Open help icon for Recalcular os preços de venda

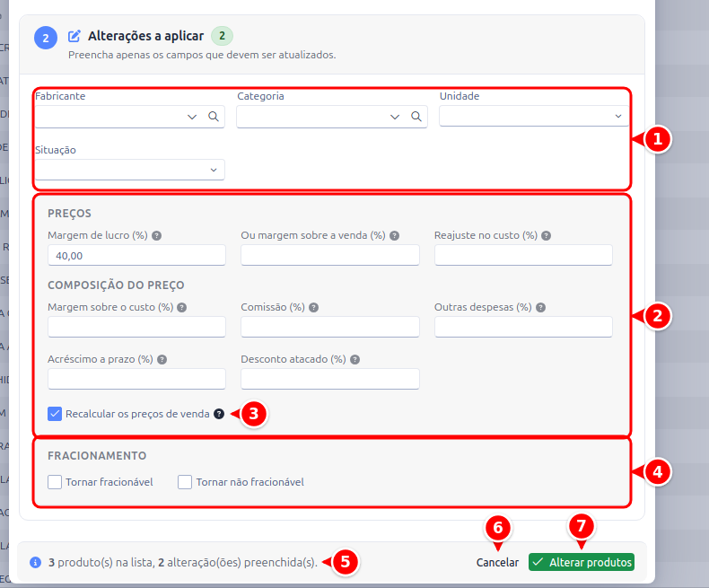[x=219, y=414]
